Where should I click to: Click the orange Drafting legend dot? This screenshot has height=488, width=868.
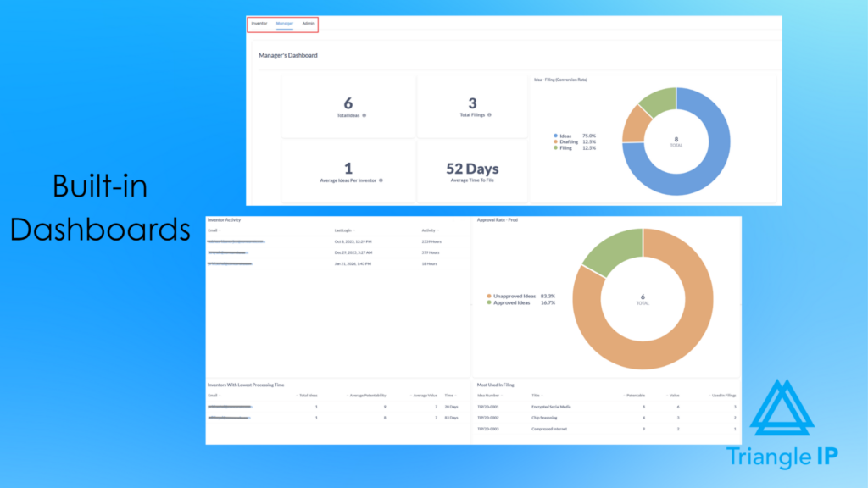coord(555,141)
